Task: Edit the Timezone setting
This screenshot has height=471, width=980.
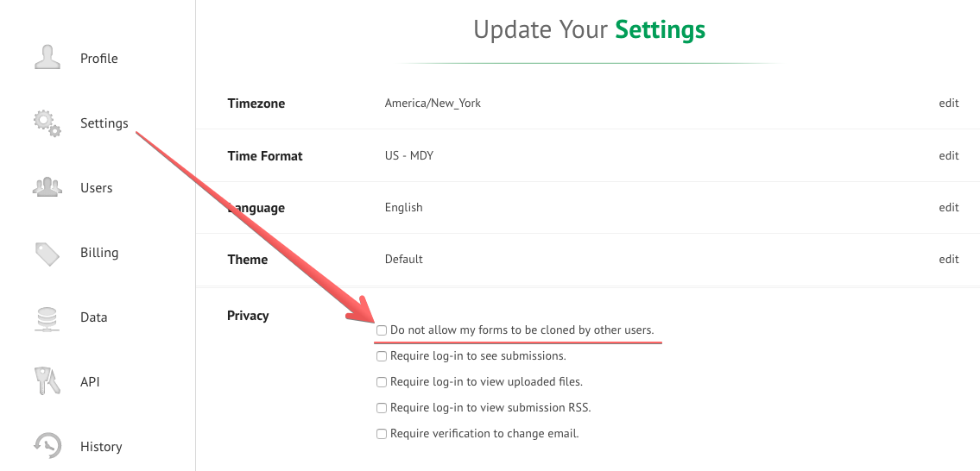Action: (949, 104)
